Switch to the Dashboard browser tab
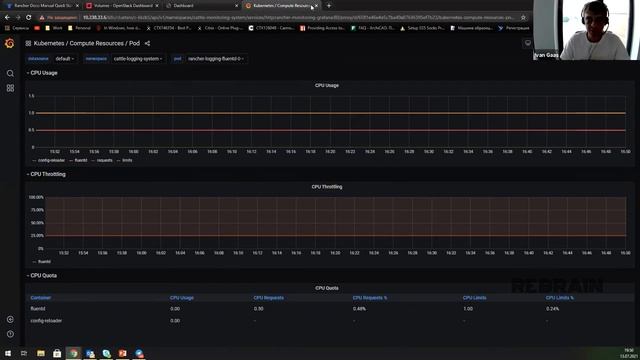The image size is (640, 360). (202, 6)
